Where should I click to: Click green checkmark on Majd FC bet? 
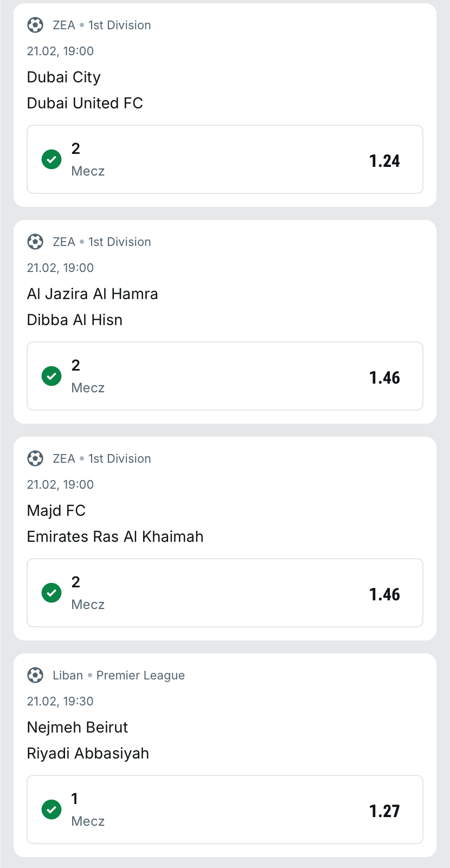pyautogui.click(x=52, y=593)
